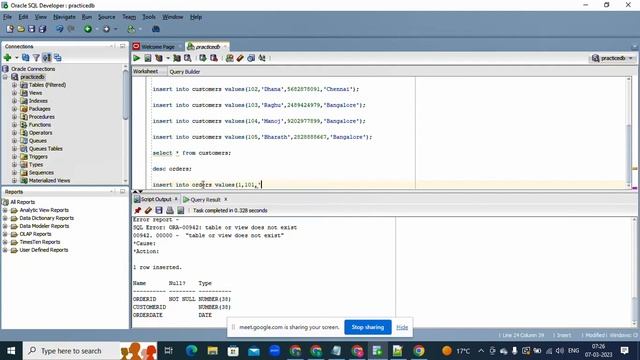Click the Open folder toolbar icon
The image size is (640, 360).
click(21, 29)
